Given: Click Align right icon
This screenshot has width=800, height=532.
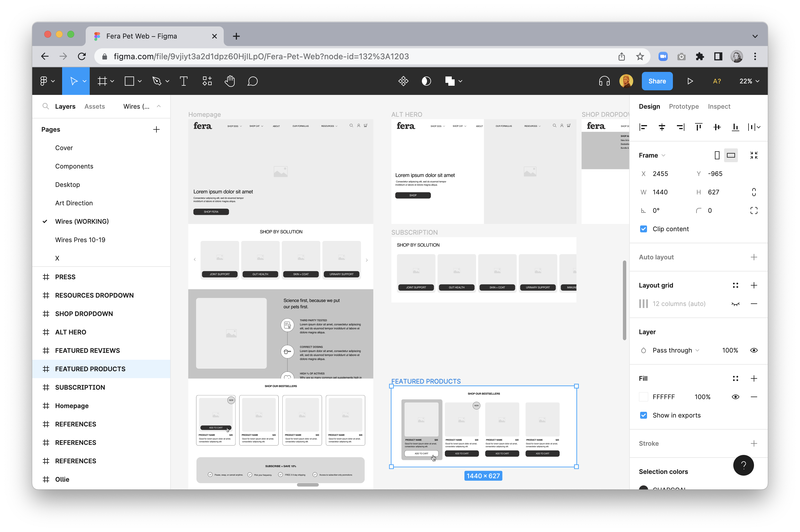Looking at the screenshot, I should pos(680,127).
